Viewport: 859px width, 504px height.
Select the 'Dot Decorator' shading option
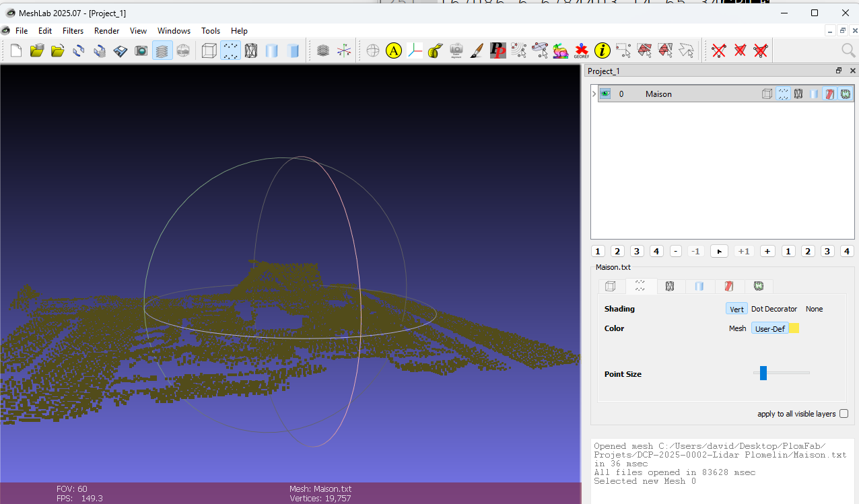(x=774, y=309)
